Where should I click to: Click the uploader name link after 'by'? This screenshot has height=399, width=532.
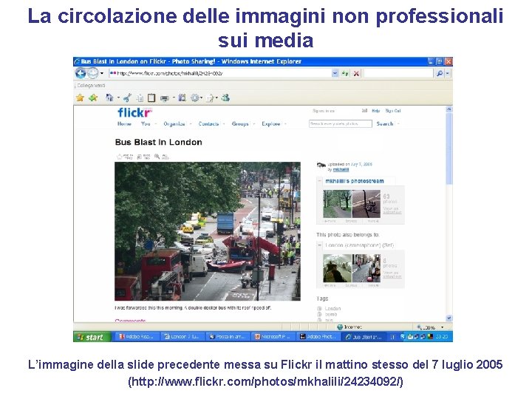click(x=341, y=170)
